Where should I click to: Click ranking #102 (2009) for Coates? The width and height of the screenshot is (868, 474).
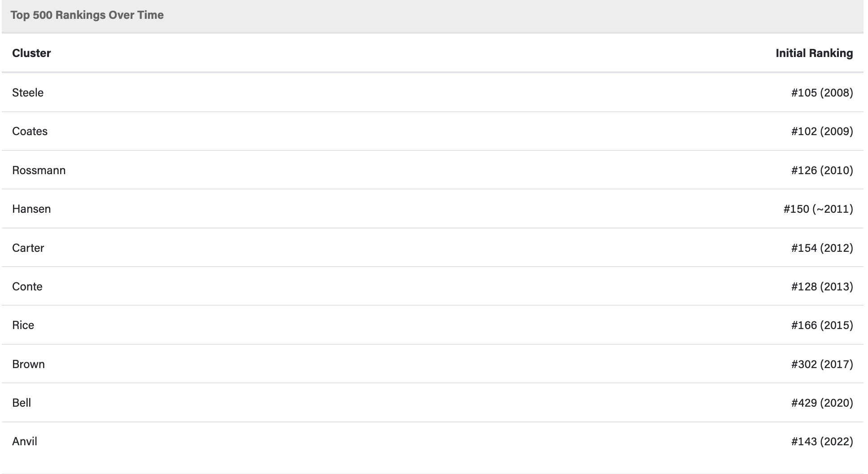(822, 131)
